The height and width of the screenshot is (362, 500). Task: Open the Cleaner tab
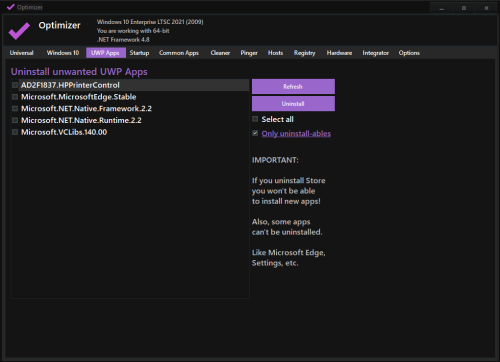pos(220,53)
